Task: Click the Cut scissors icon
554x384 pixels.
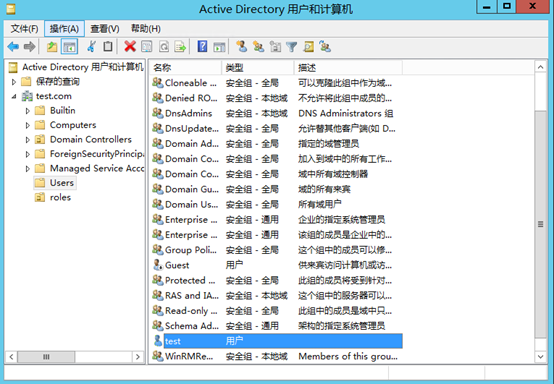Action: (x=92, y=47)
